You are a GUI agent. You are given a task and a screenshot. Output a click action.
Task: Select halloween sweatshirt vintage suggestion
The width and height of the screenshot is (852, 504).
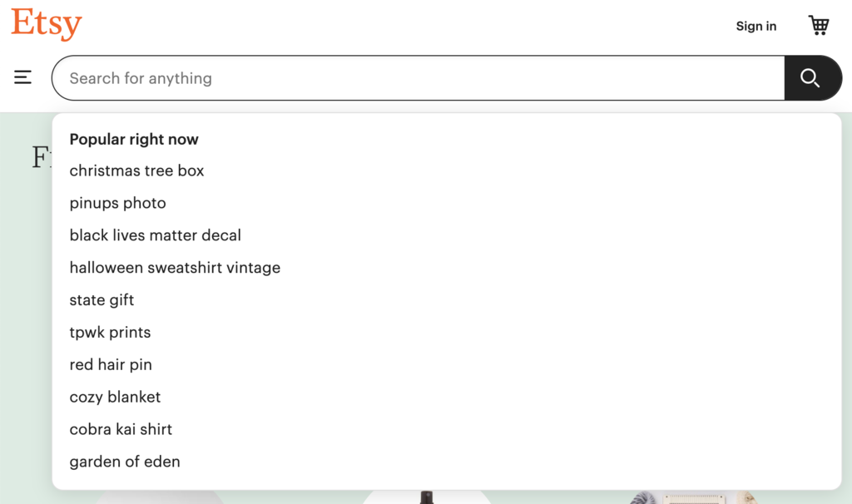(175, 268)
